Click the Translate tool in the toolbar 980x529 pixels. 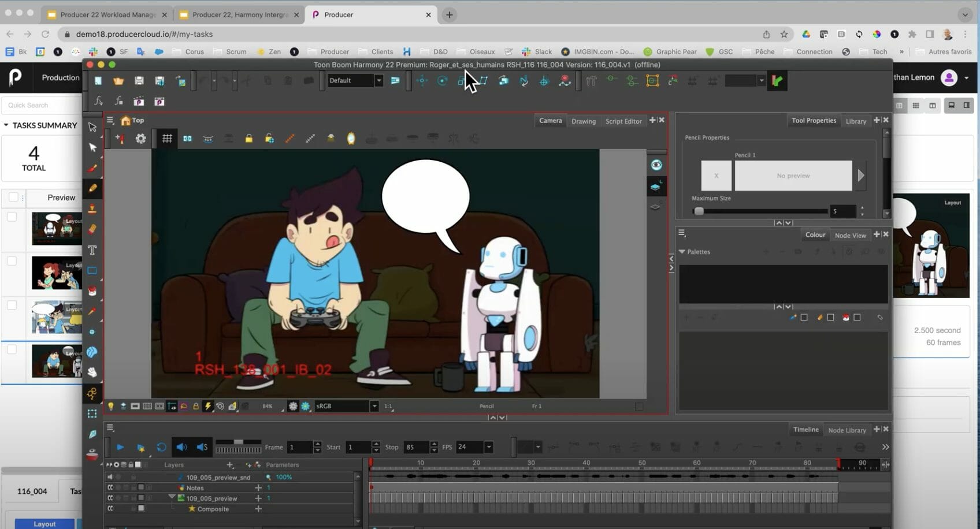[422, 81]
